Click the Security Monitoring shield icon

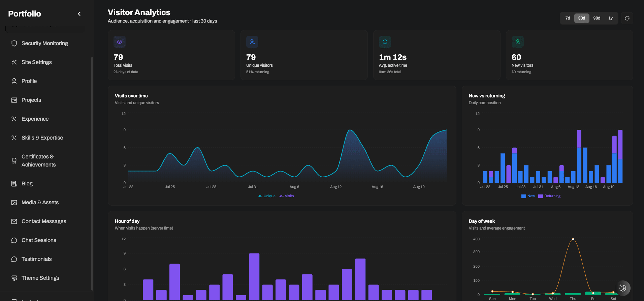coord(14,43)
